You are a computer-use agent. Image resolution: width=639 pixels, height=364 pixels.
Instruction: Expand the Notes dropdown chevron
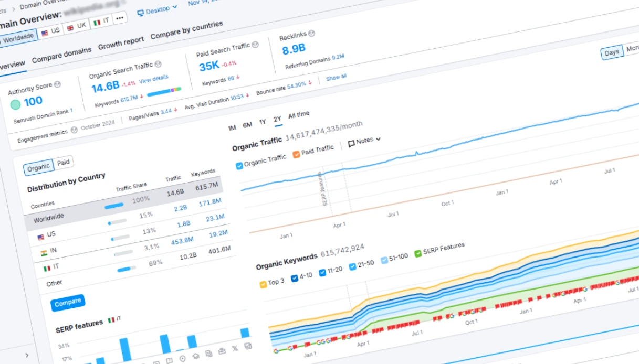point(379,140)
